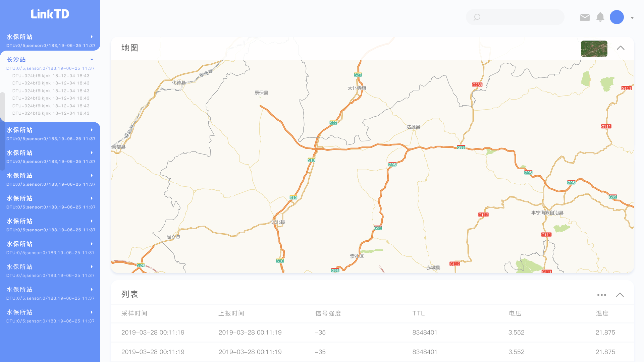Collapse the 列表 list panel
Image resolution: width=644 pixels, height=362 pixels.
tap(620, 295)
